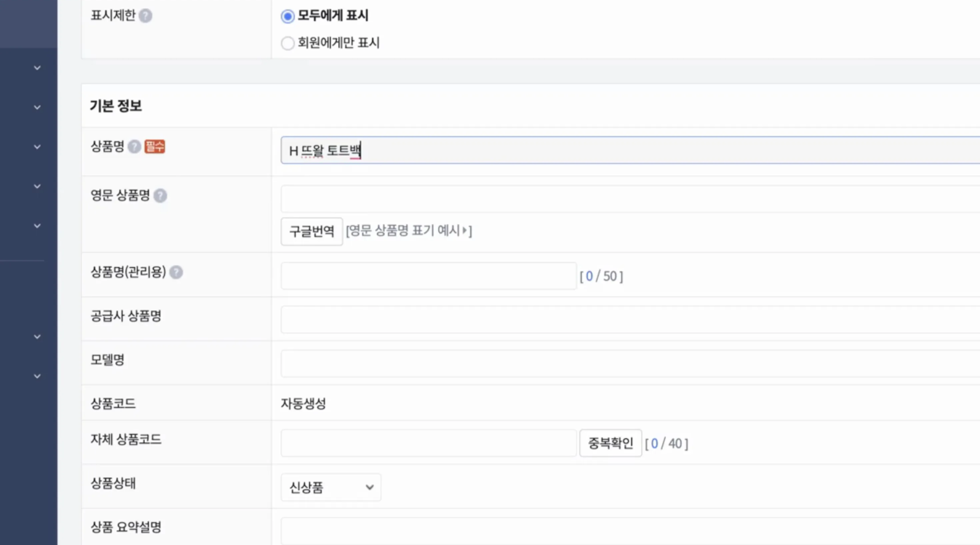Click the 구글번역 translation button

(311, 231)
